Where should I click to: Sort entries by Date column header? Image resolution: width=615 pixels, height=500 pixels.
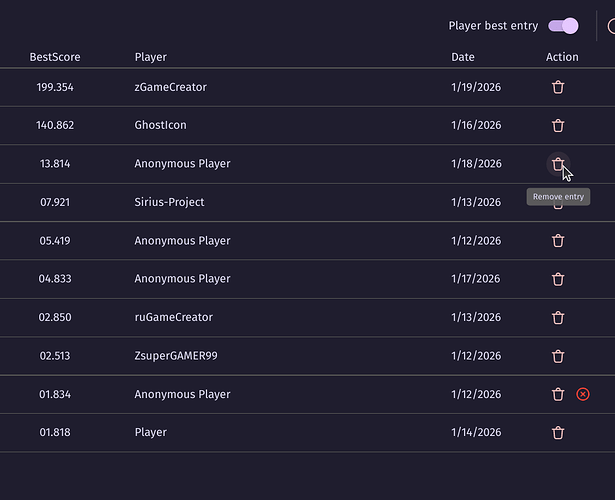pos(463,57)
